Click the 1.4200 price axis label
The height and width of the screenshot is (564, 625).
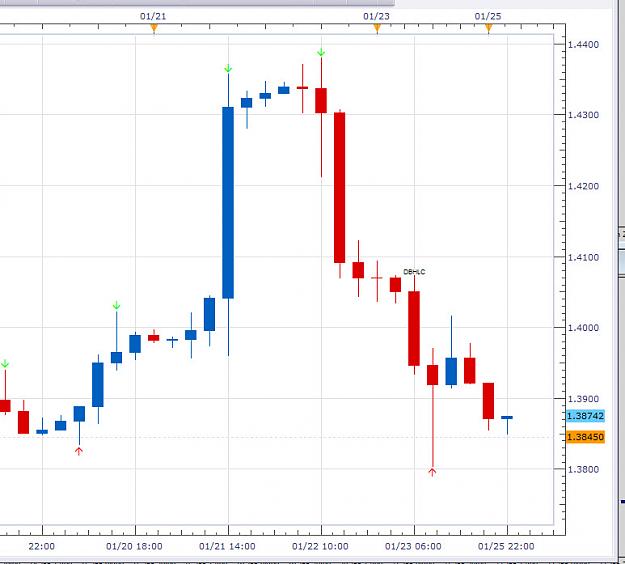click(583, 186)
